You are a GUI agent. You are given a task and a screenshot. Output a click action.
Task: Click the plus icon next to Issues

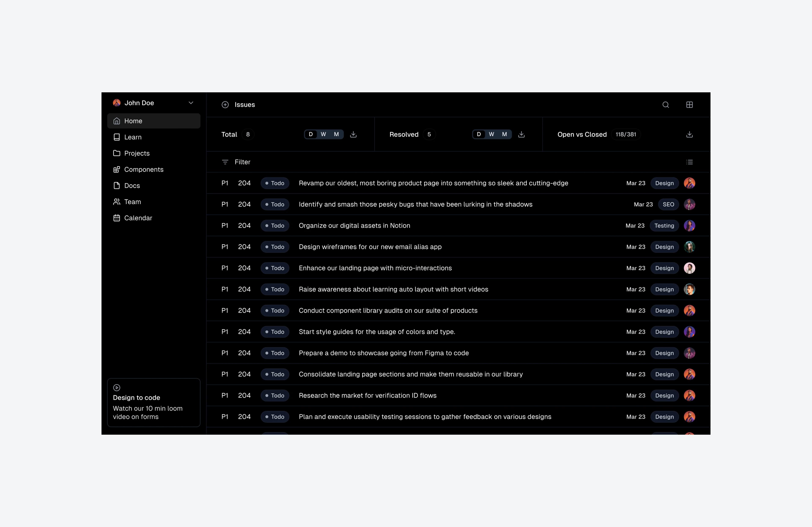225,105
